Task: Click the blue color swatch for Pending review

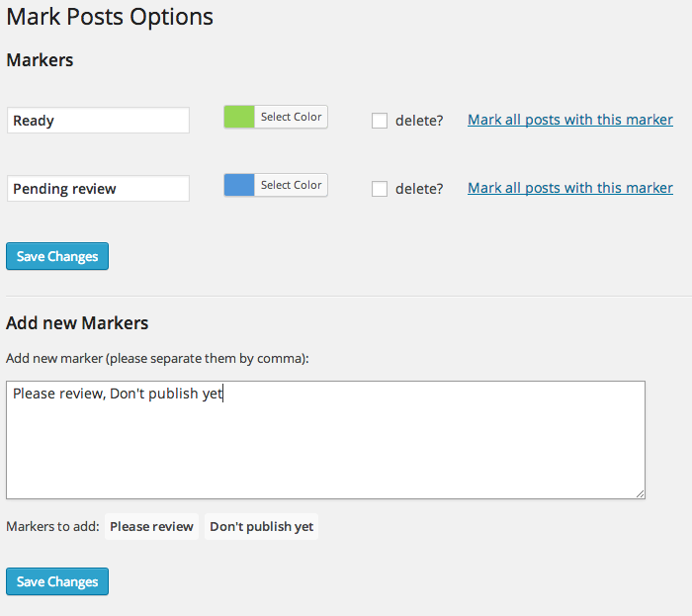Action: click(x=239, y=185)
